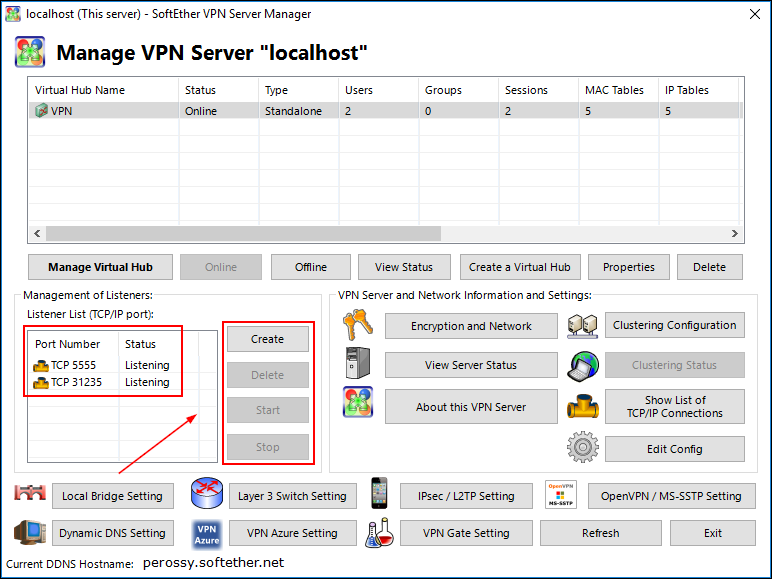Click the Users column header
This screenshot has height=579, width=772.
[x=379, y=90]
